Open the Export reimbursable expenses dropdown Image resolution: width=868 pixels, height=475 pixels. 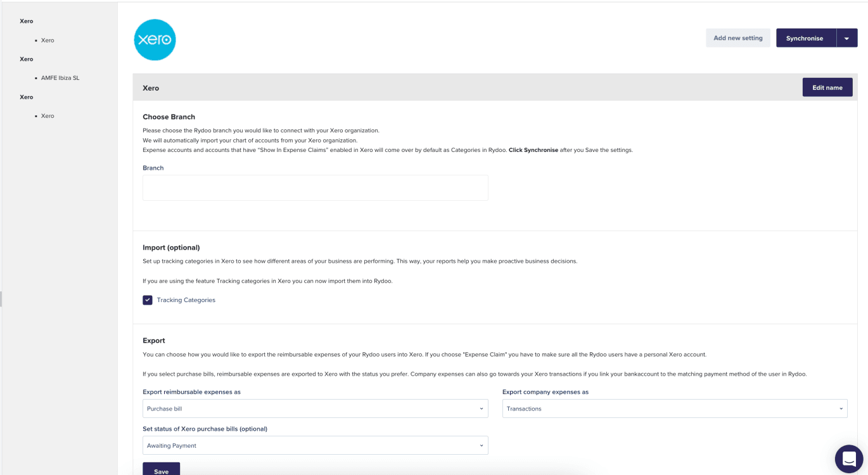[x=315, y=408]
